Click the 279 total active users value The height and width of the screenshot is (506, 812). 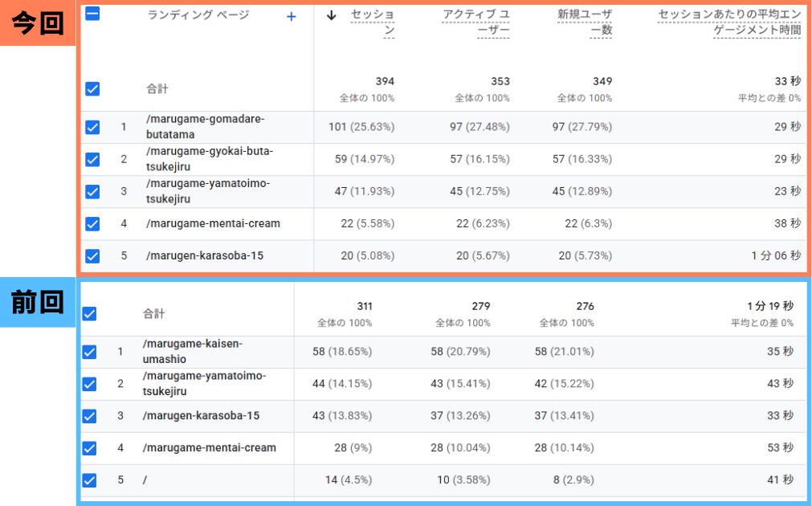481,306
